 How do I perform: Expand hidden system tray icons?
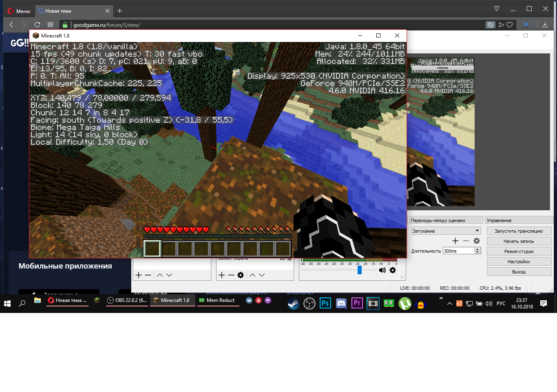coord(450,304)
